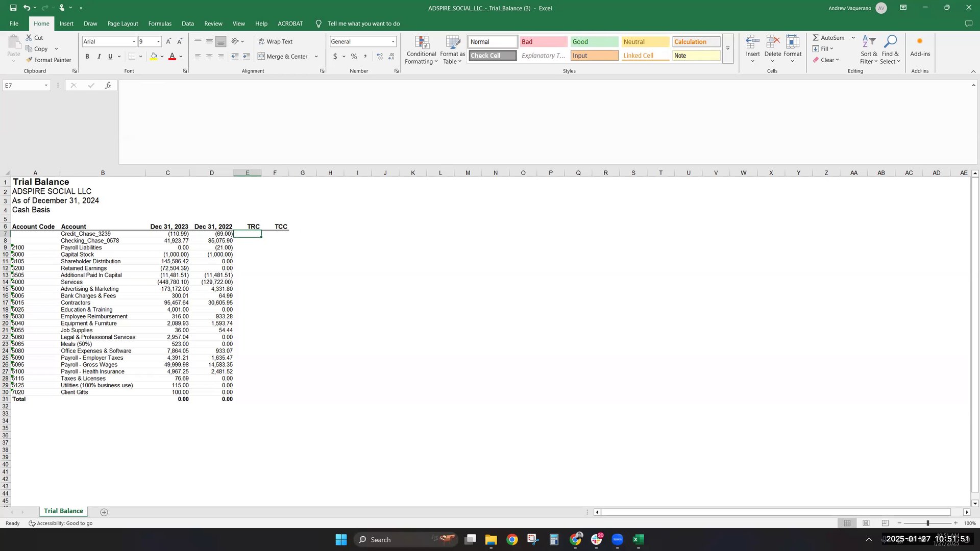Click the Percent Style icon
This screenshot has width=980, height=551.
coord(354,56)
